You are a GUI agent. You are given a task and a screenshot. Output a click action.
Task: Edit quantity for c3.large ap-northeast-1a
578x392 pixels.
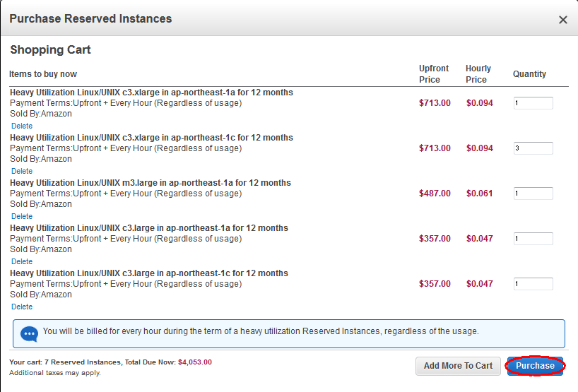[x=533, y=239]
